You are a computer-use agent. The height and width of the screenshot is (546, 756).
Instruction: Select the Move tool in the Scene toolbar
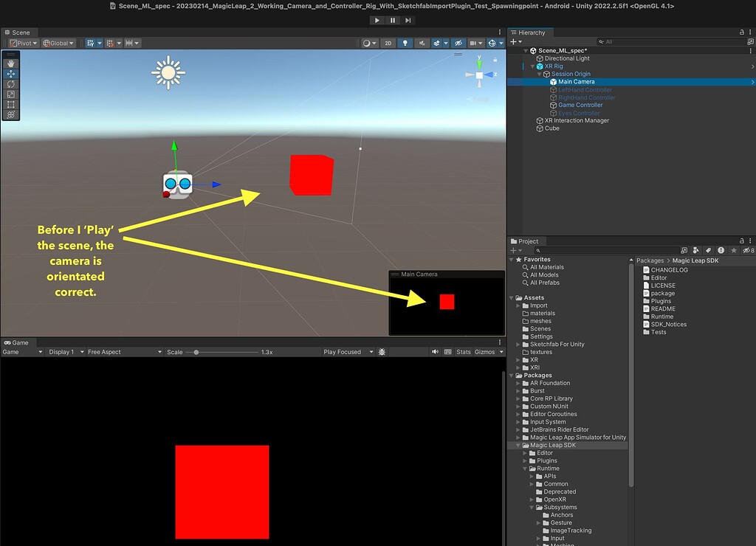pos(10,73)
